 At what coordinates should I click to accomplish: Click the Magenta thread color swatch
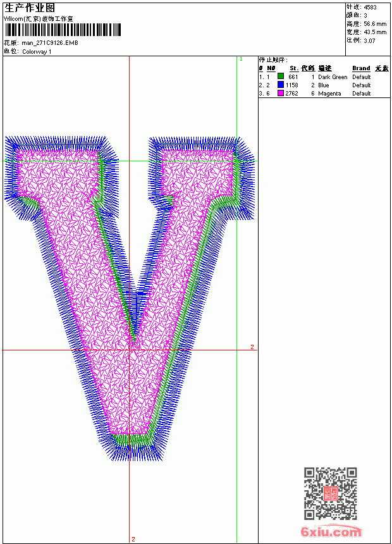pos(281,93)
